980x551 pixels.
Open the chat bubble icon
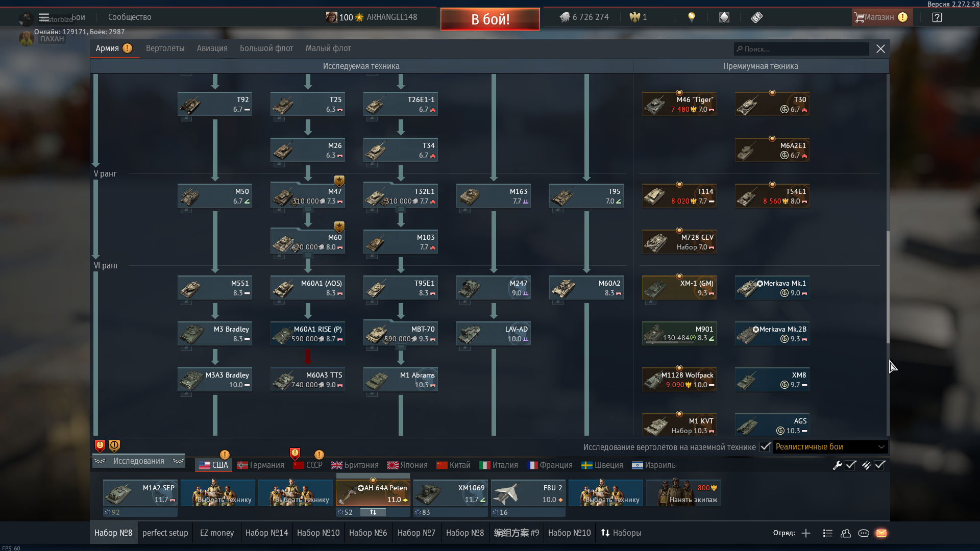coord(864,533)
